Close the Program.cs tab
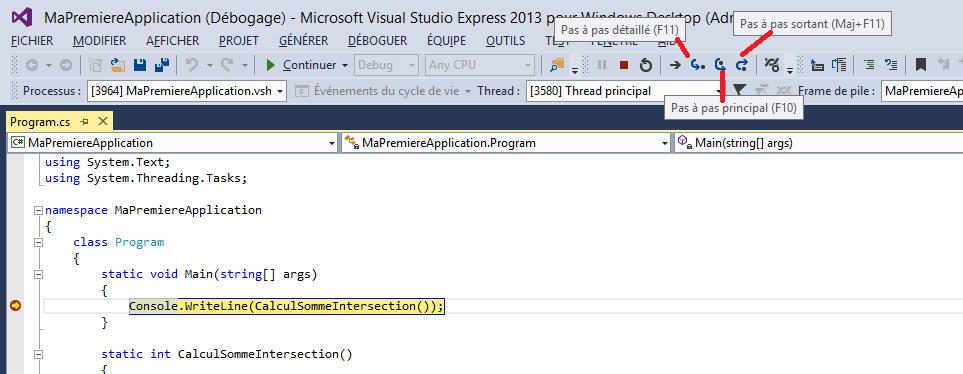 click(103, 122)
